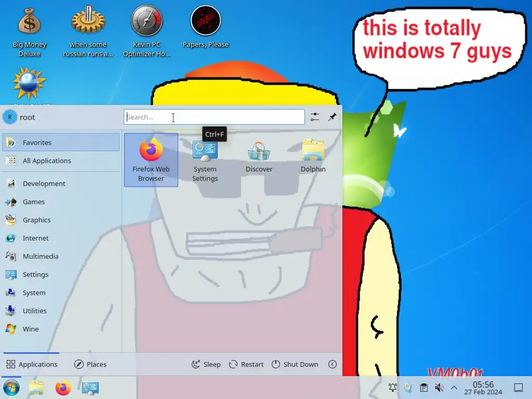Viewport: 532px width, 399px height.
Task: Launch Kevin PC Optimizer desktop icon
Action: coord(147,31)
